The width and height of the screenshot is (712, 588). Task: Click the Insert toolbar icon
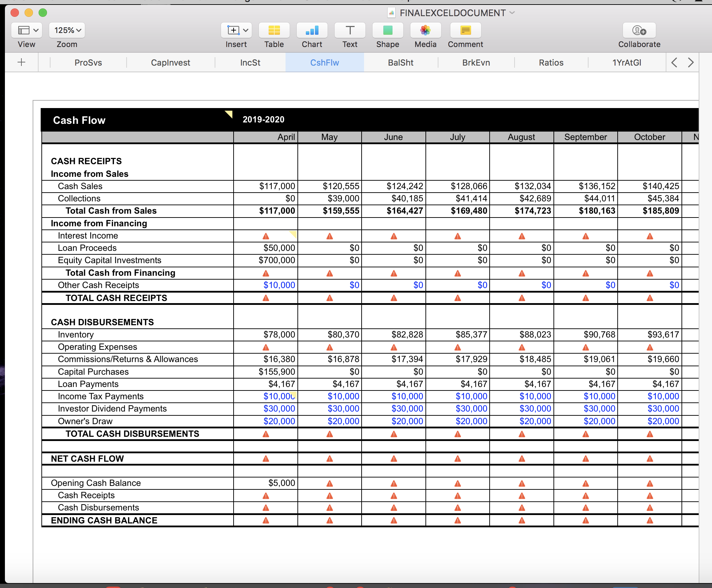click(x=233, y=30)
